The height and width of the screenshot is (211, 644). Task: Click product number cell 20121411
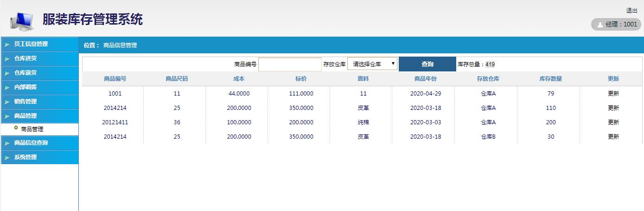(115, 122)
